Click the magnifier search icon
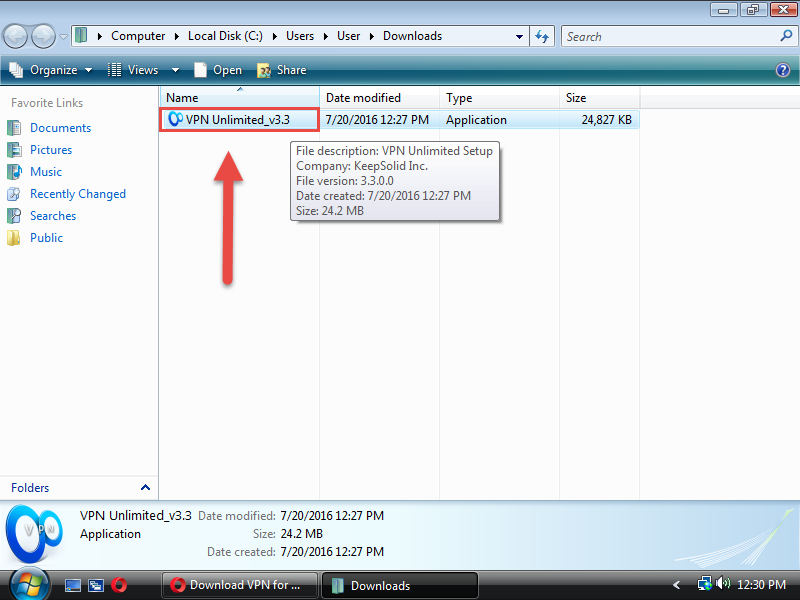Viewport: 800px width, 600px height. (x=786, y=36)
